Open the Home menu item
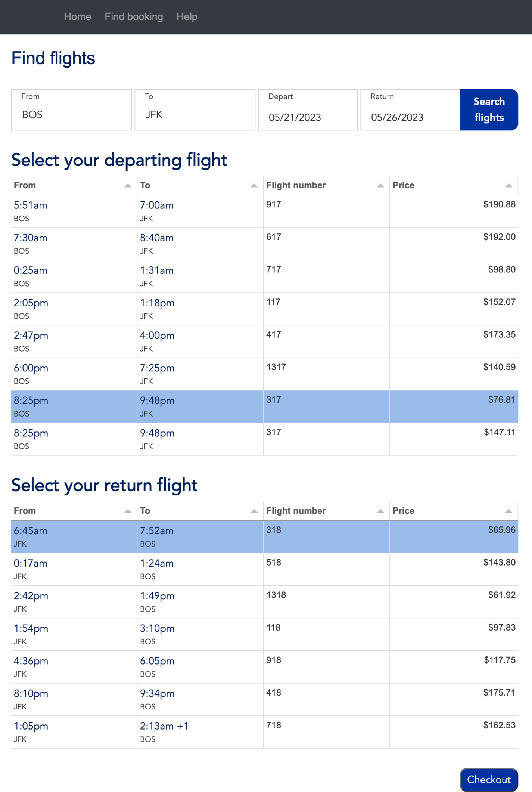 (78, 17)
